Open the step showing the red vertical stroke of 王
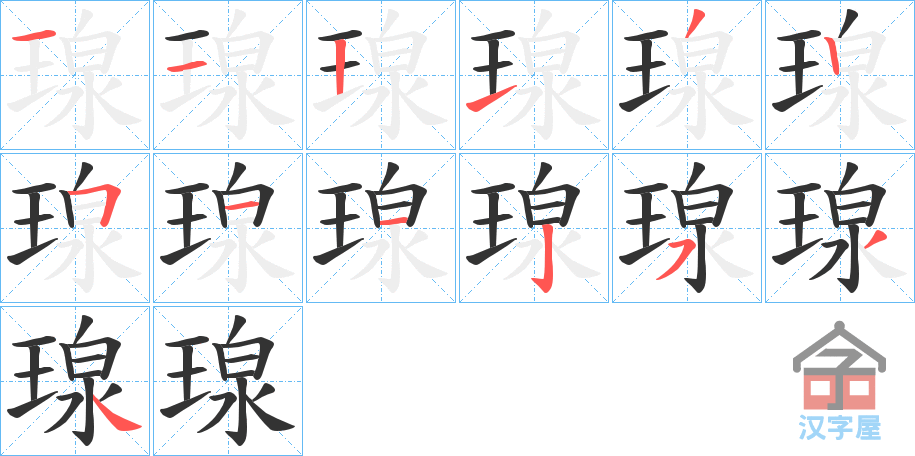Viewport: 915px width, 456px height. 380,75
